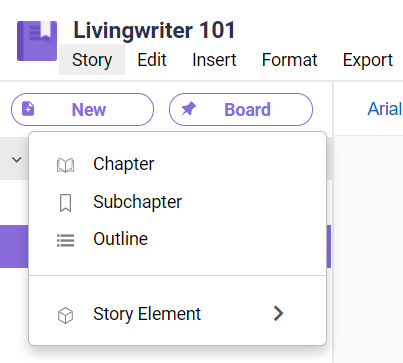Viewport: 403px width, 363px height.
Task: Open the Edit menu
Action: click(152, 60)
